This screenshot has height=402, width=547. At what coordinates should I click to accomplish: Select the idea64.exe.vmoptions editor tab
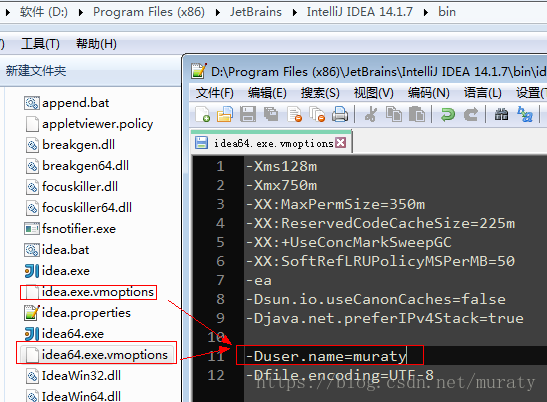click(x=271, y=143)
